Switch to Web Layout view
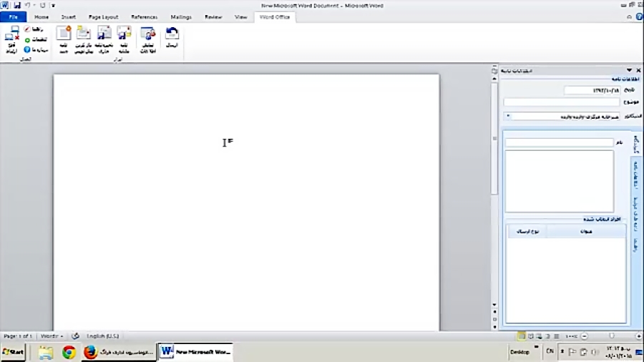 click(x=539, y=336)
